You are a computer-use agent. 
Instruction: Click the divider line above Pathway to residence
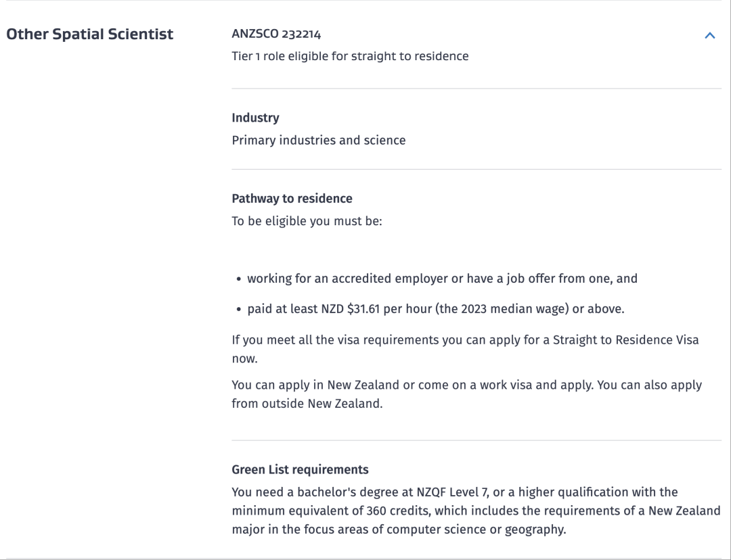[477, 169]
